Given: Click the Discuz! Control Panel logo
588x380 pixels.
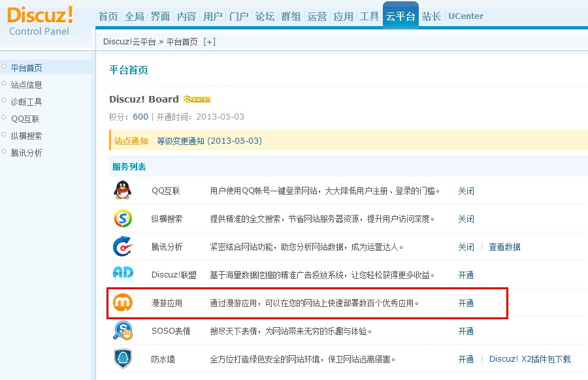Looking at the screenshot, I should 40,21.
